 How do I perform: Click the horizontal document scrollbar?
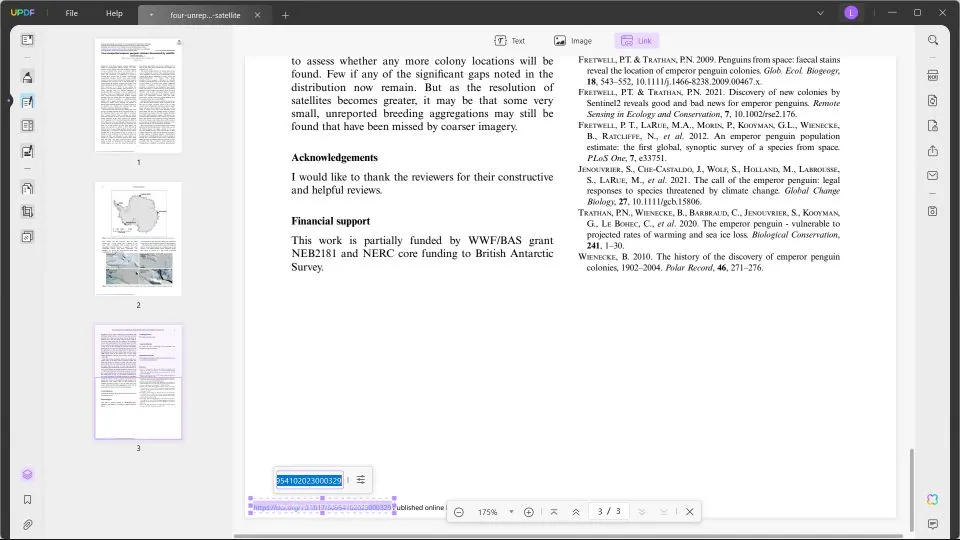(x=568, y=536)
